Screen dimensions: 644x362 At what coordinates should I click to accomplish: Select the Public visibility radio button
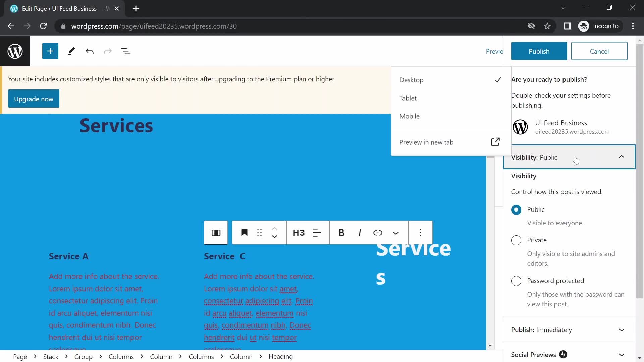(516, 209)
